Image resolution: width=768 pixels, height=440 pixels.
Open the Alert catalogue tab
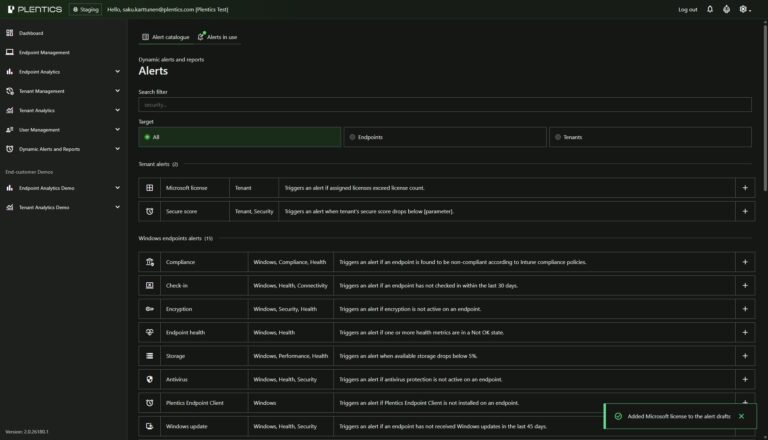pyautogui.click(x=166, y=37)
